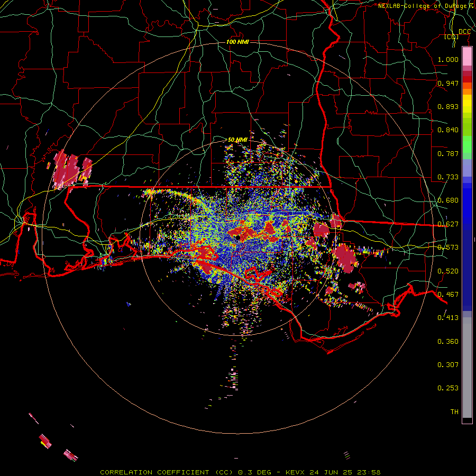Click the 0.733 value on the scale

(x=448, y=177)
